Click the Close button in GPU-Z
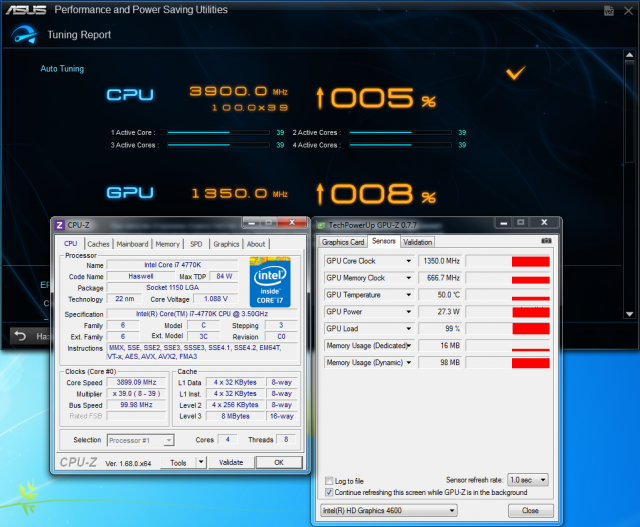 pyautogui.click(x=530, y=510)
